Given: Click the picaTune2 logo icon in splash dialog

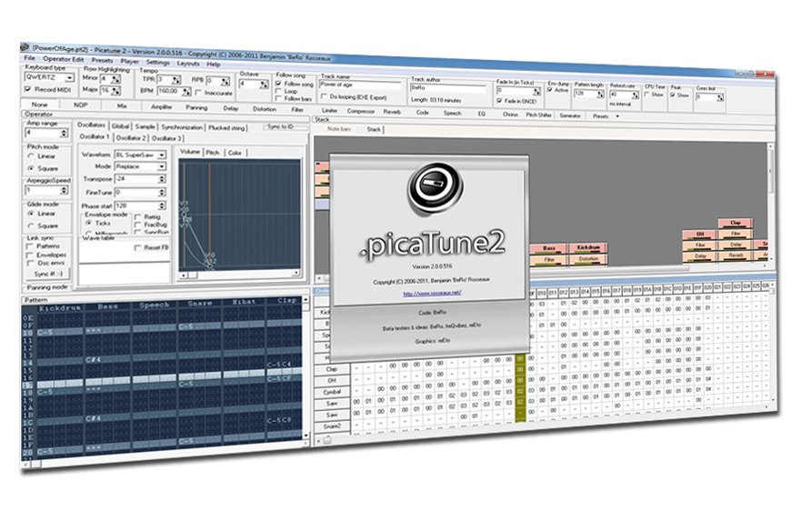Looking at the screenshot, I should (435, 189).
